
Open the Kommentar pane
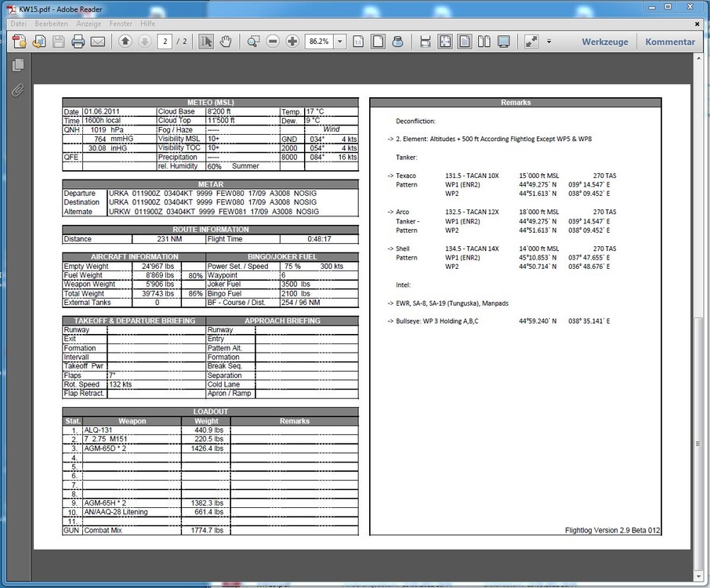coord(670,42)
